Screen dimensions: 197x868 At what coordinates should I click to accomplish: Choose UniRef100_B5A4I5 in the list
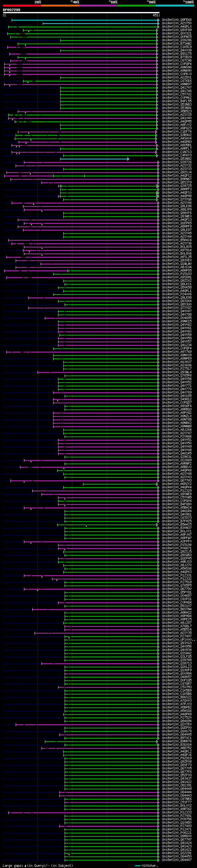[x=177, y=525]
